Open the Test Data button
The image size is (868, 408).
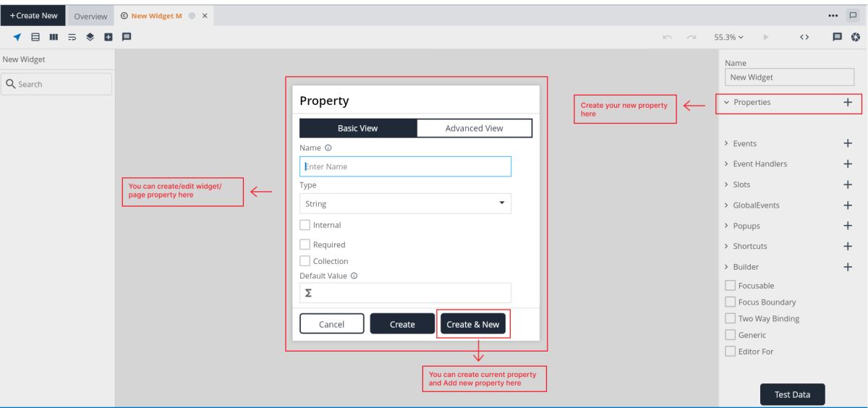pyautogui.click(x=792, y=394)
